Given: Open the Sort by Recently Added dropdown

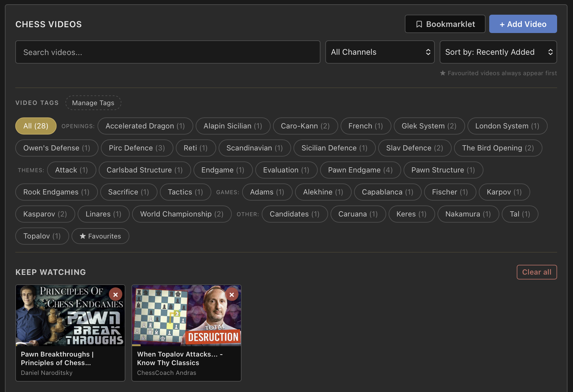Looking at the screenshot, I should coord(498,52).
